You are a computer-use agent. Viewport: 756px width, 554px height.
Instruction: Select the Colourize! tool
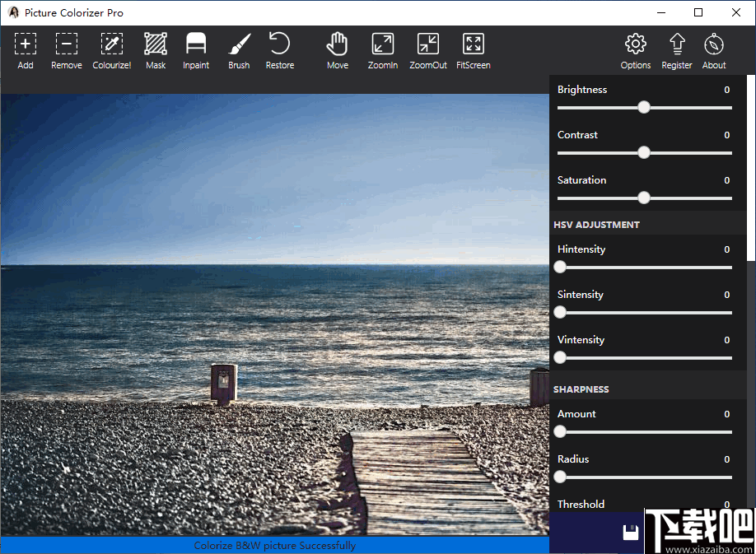111,49
